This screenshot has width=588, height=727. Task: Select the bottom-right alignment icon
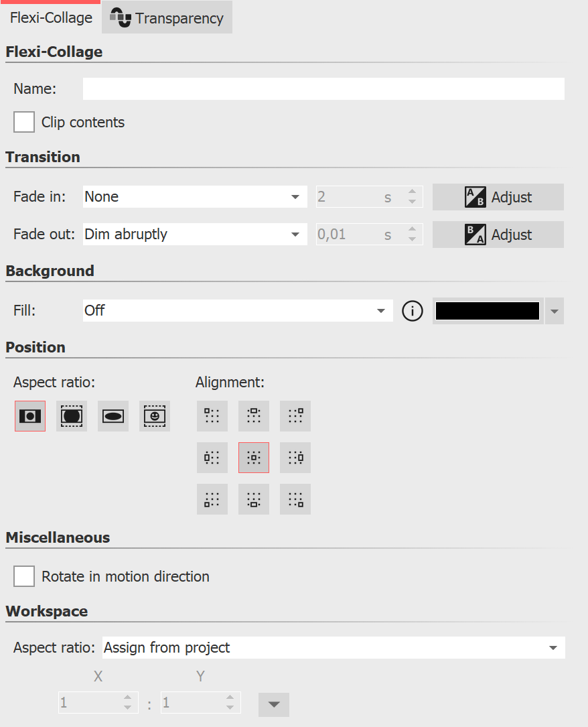[295, 499]
